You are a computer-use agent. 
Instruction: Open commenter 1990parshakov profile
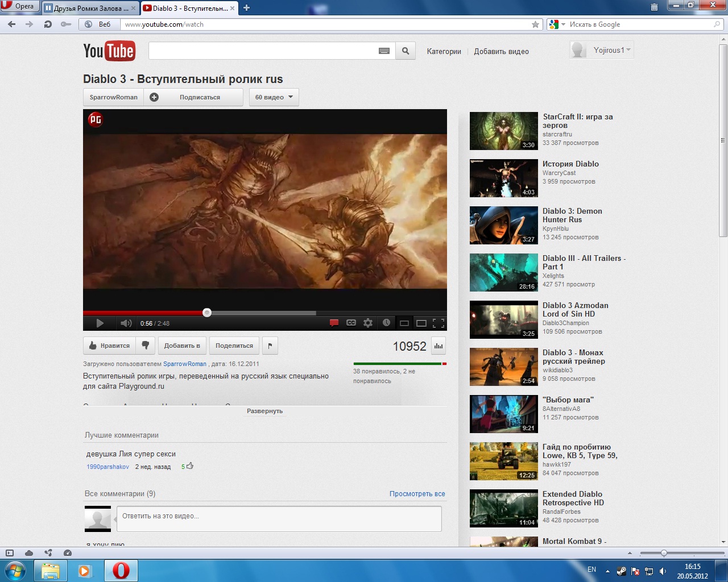(x=108, y=467)
